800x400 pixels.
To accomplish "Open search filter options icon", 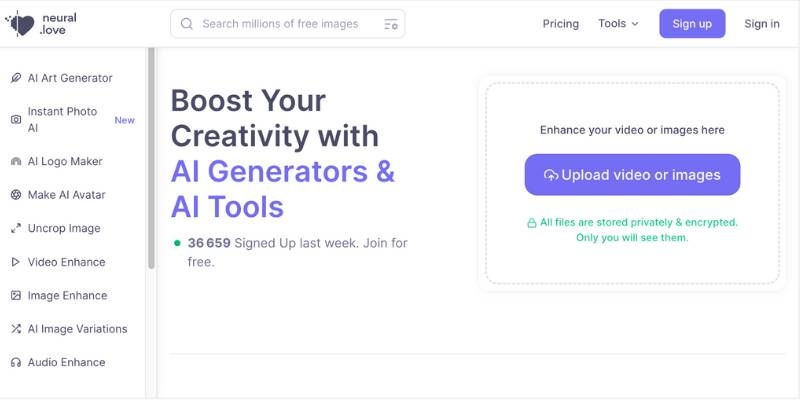I will [x=391, y=24].
